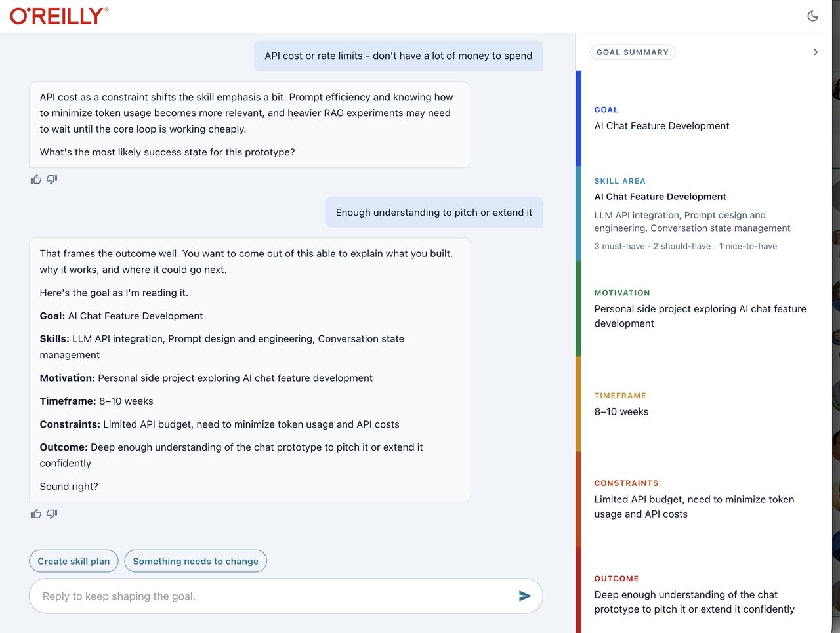Image resolution: width=840 pixels, height=633 pixels.
Task: Click the OUTCOME heading in summary
Action: pyautogui.click(x=616, y=579)
